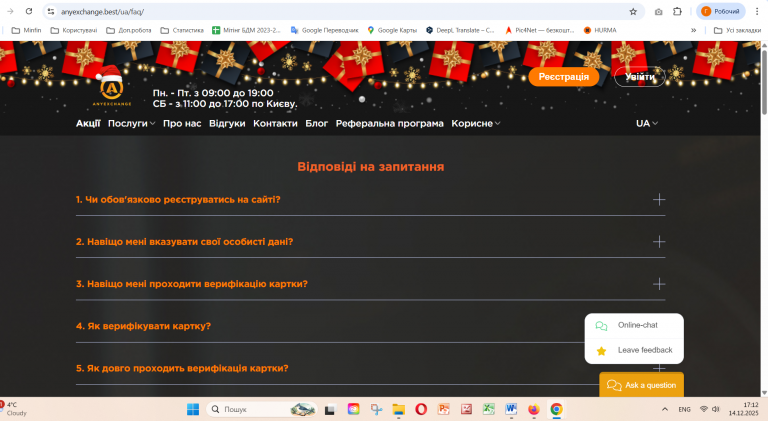Expand question 2 with its plus icon
Viewport: 768px width, 421px height.
click(659, 242)
